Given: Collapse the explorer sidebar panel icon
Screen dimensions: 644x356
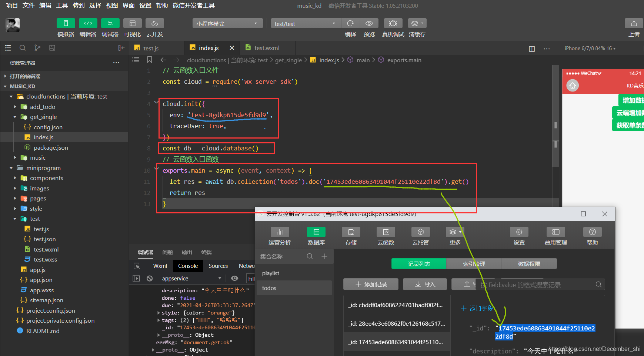Looking at the screenshot, I should click(x=121, y=48).
